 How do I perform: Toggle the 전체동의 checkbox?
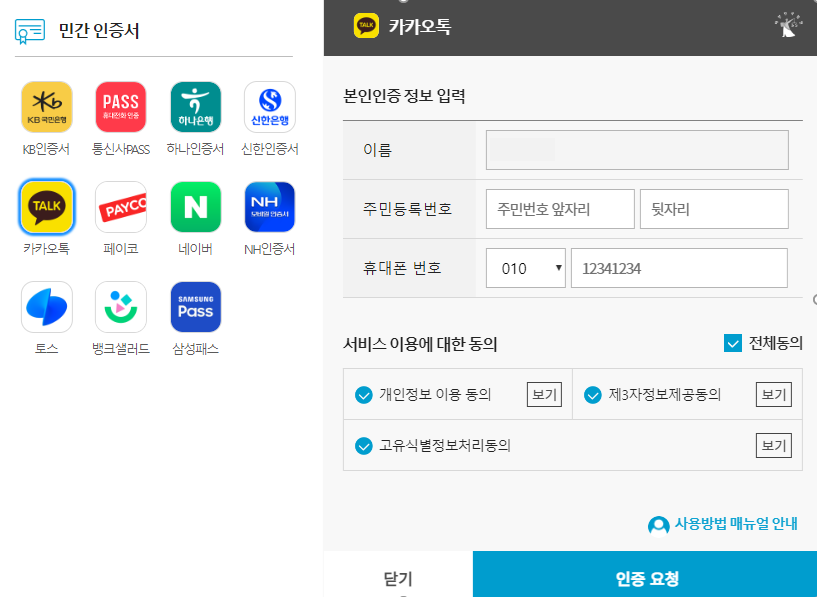733,343
